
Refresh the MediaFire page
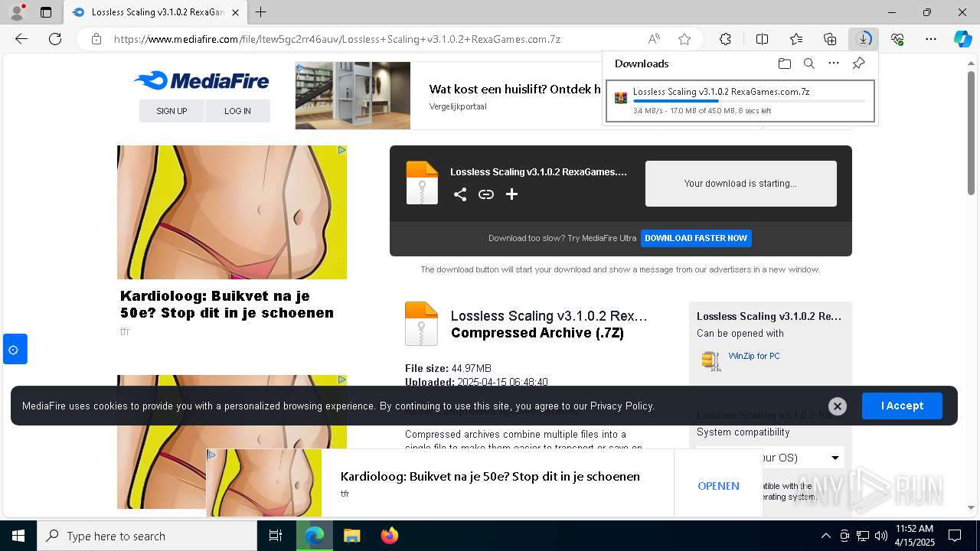(x=55, y=39)
